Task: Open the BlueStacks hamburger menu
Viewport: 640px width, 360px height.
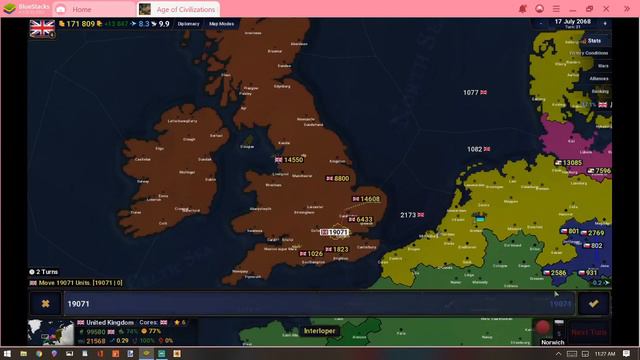Action: 556,9
